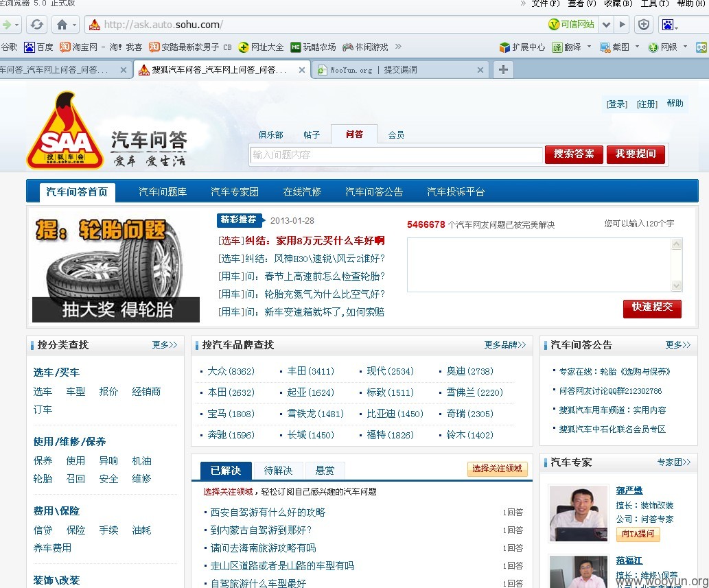This screenshot has height=588, width=709.
Task: Open the 百度 bookmark
Action: coord(39,47)
